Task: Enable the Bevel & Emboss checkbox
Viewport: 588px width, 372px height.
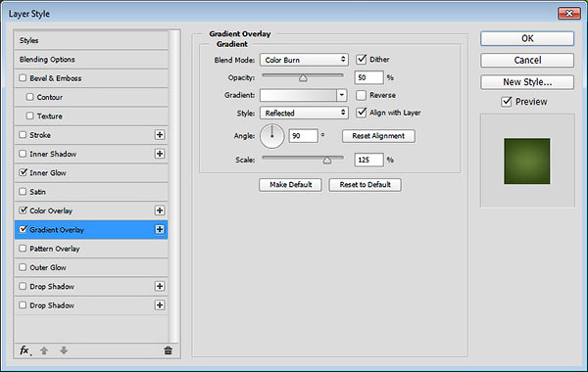Action: (23, 78)
